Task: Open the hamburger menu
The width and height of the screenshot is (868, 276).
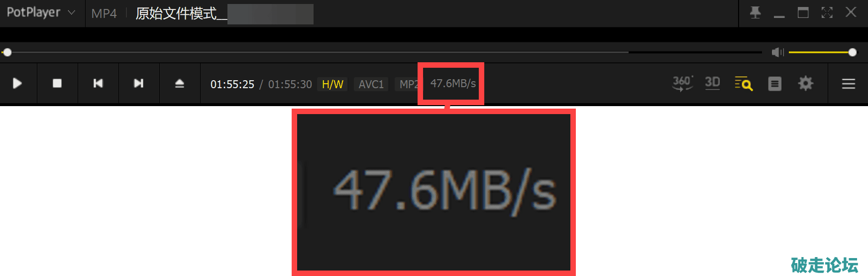Action: click(849, 84)
